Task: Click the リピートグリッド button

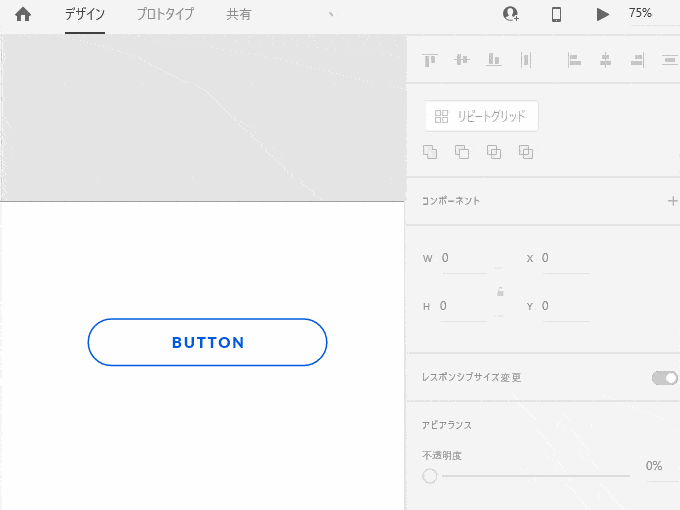Action: pos(482,116)
